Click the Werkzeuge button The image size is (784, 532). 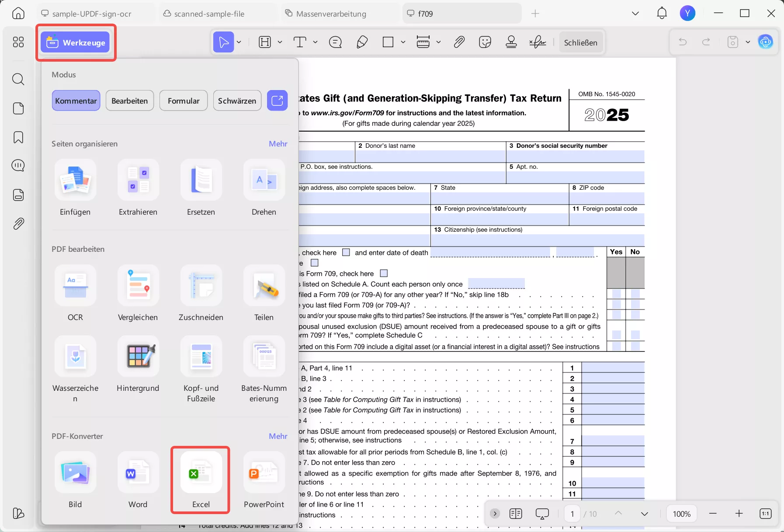(76, 42)
